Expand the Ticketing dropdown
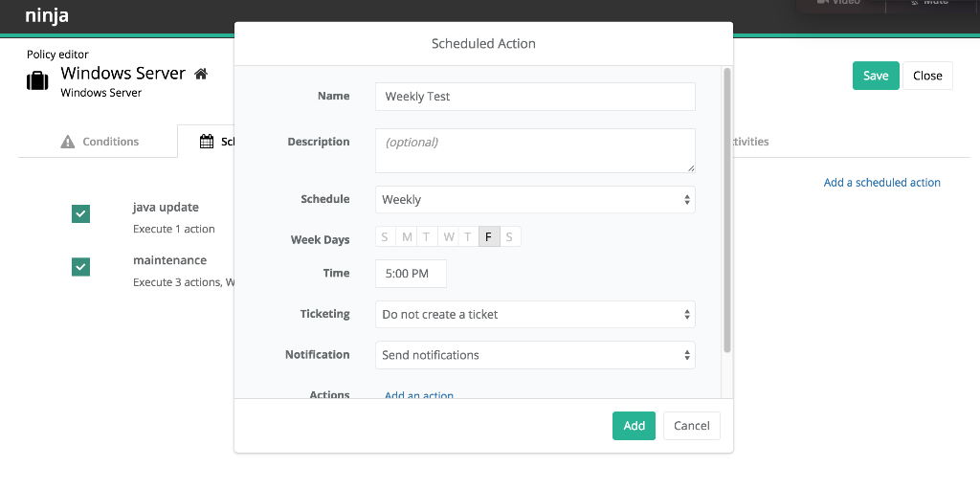The image size is (980, 489). [x=535, y=314]
